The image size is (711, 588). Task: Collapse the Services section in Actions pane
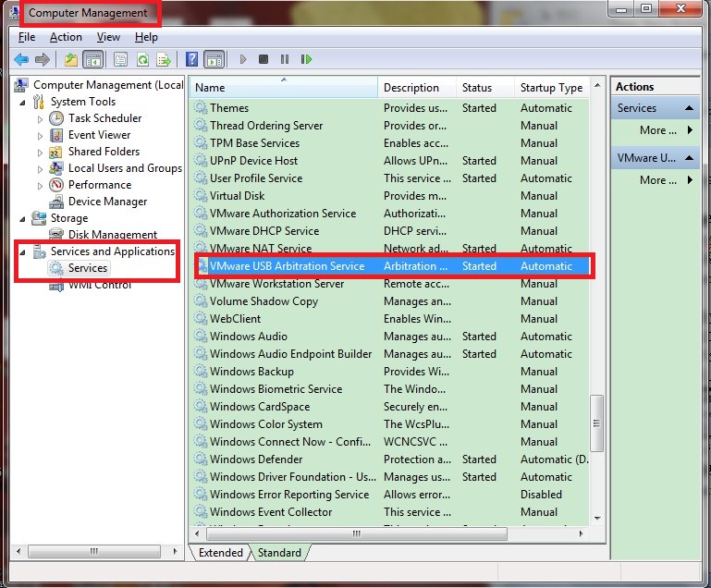689,108
